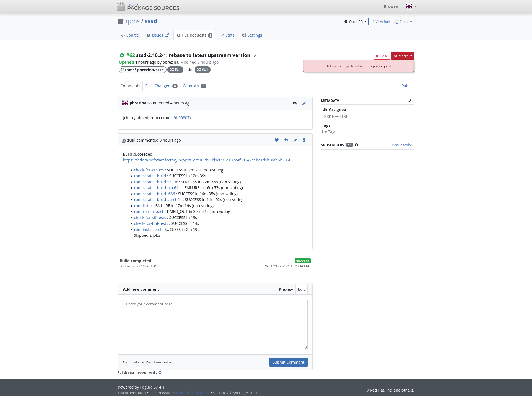Viewport: 532px width, 396px height.
Task: Click File an Issue footer link
Action: (x=160, y=393)
